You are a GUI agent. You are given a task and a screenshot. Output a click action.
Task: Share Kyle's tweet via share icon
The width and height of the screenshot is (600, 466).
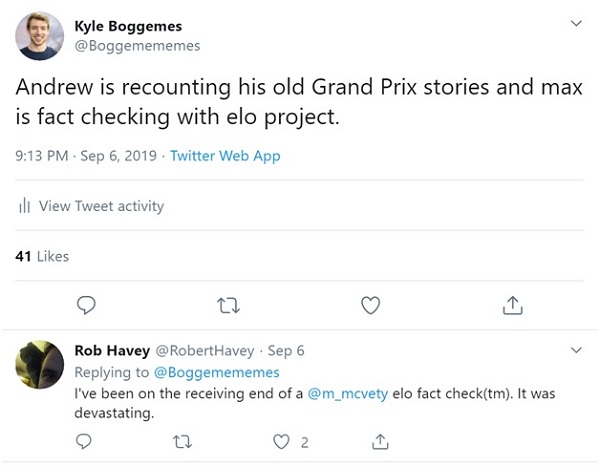click(513, 304)
